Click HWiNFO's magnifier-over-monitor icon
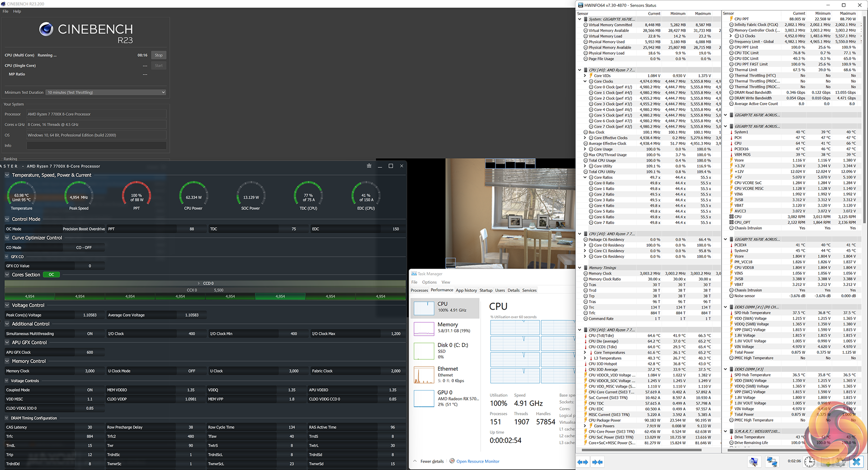Image resolution: width=868 pixels, height=470 pixels. pos(754,461)
